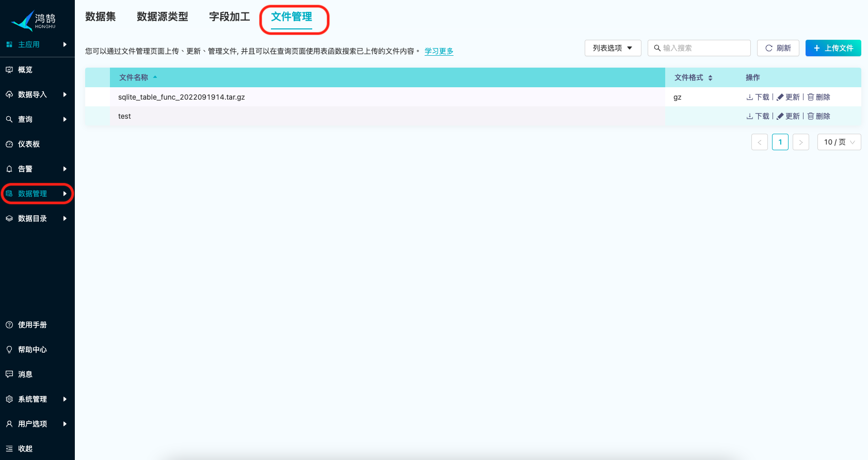Image resolution: width=868 pixels, height=460 pixels.
Task: Delete the sqlite_table_func tar.gz file
Action: point(818,97)
